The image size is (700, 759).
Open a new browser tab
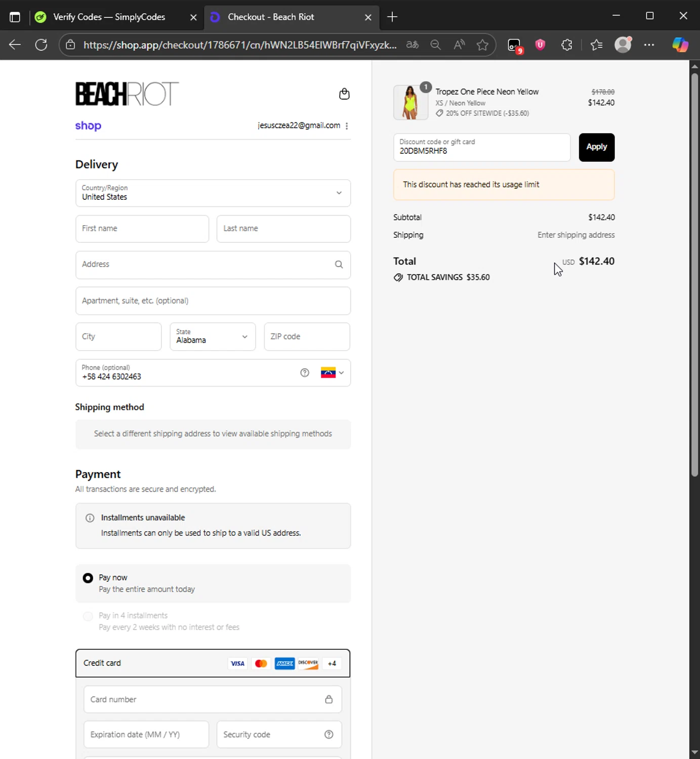[x=392, y=17]
